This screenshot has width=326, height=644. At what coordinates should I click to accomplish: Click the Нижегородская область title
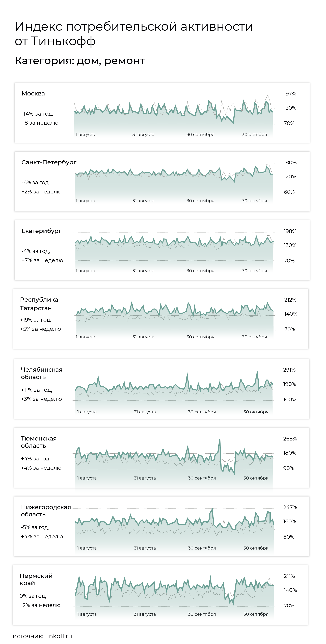pos(46,511)
